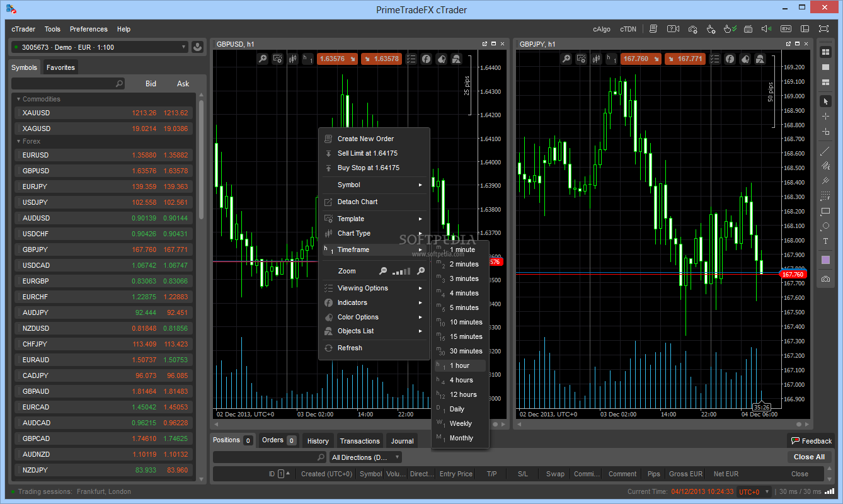This screenshot has height=504, width=843.
Task: Choose Create New Order from context menu
Action: click(x=374, y=139)
